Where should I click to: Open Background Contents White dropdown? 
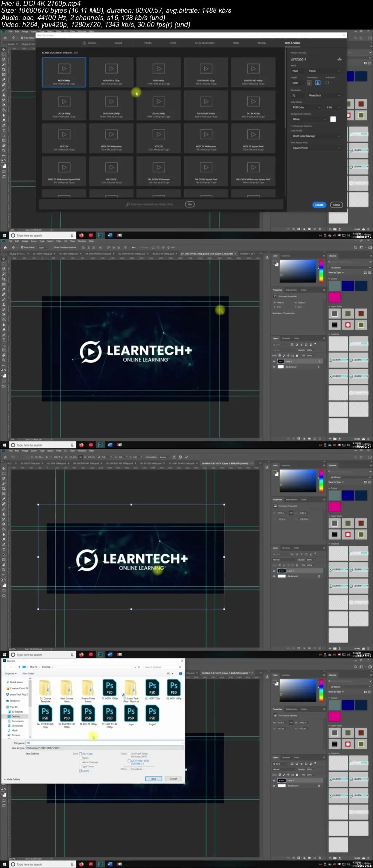[309, 119]
